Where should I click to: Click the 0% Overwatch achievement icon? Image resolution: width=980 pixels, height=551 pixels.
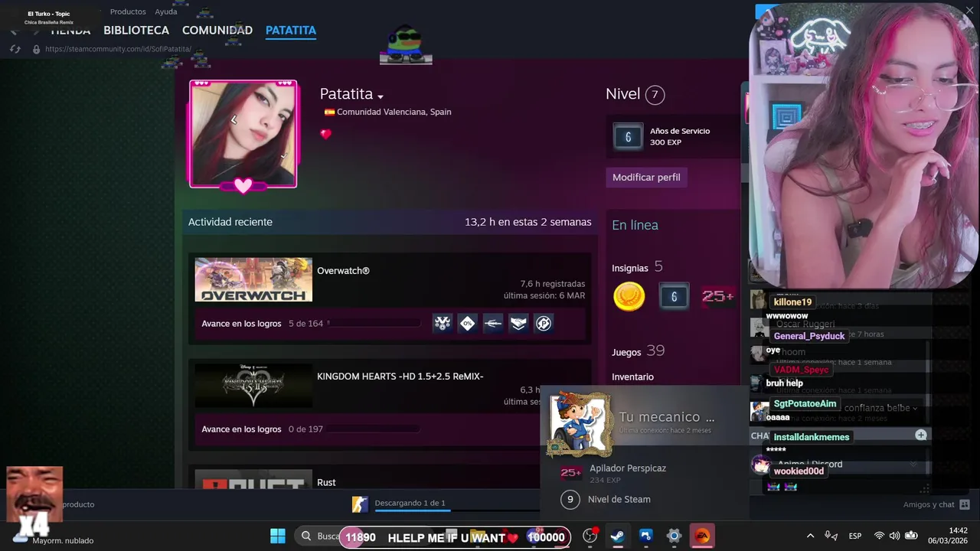pyautogui.click(x=468, y=323)
